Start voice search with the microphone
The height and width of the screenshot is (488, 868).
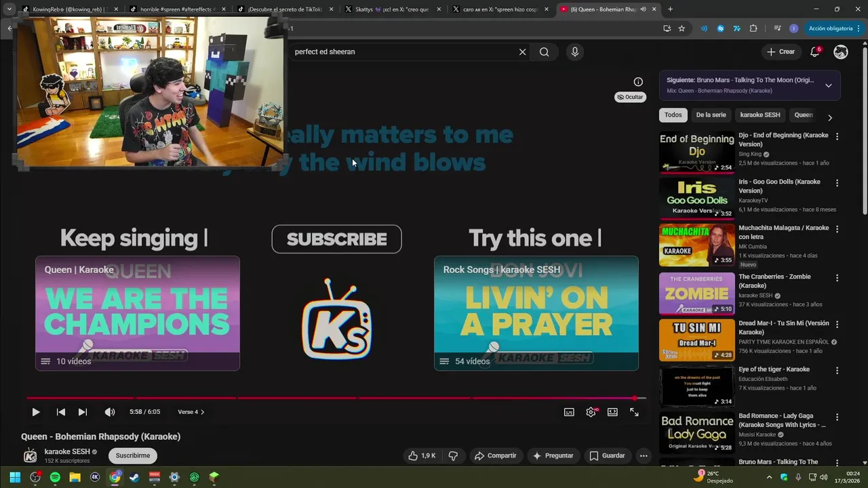point(575,52)
